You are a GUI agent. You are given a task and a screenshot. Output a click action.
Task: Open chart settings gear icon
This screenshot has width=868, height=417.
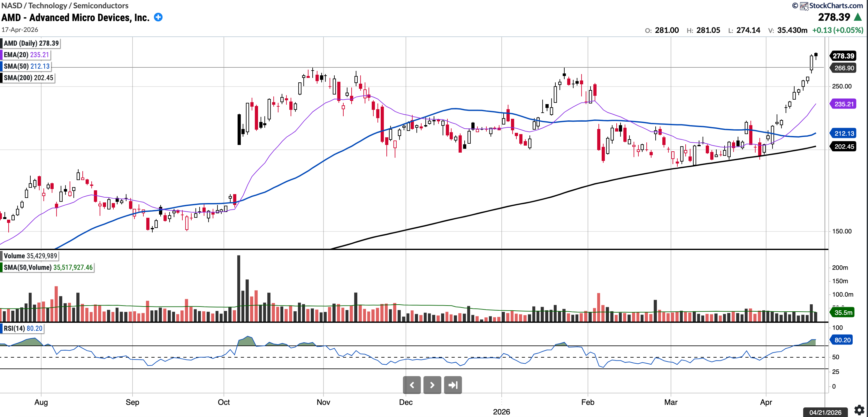(x=859, y=410)
